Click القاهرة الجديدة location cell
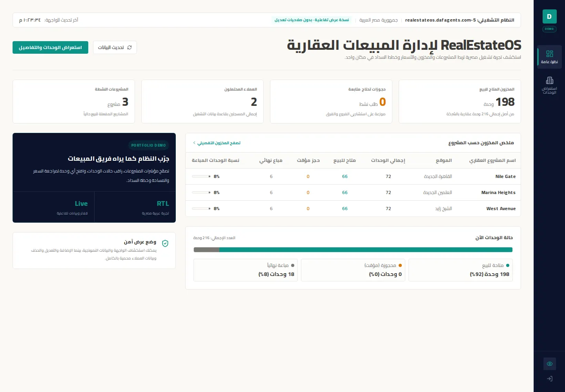The height and width of the screenshot is (392, 565). (438, 176)
